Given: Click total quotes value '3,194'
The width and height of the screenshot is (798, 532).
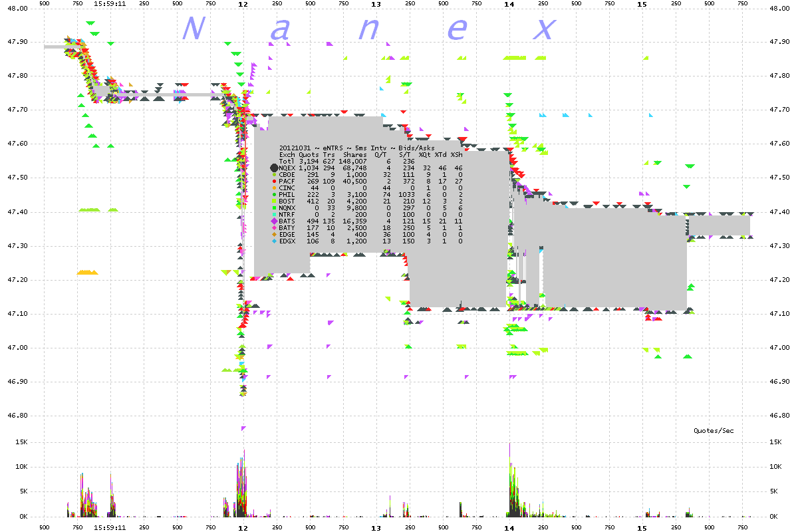Looking at the screenshot, I should tap(309, 161).
